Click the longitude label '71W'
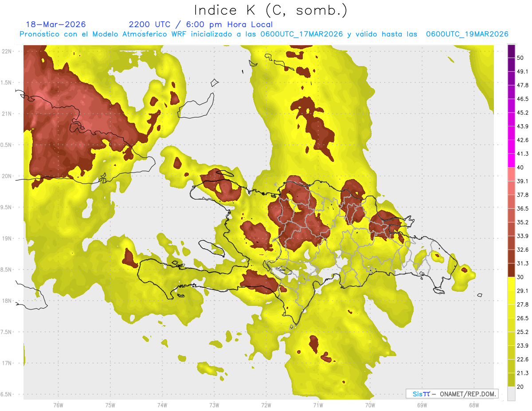Viewport: 532px width, 411px height. [x=318, y=405]
